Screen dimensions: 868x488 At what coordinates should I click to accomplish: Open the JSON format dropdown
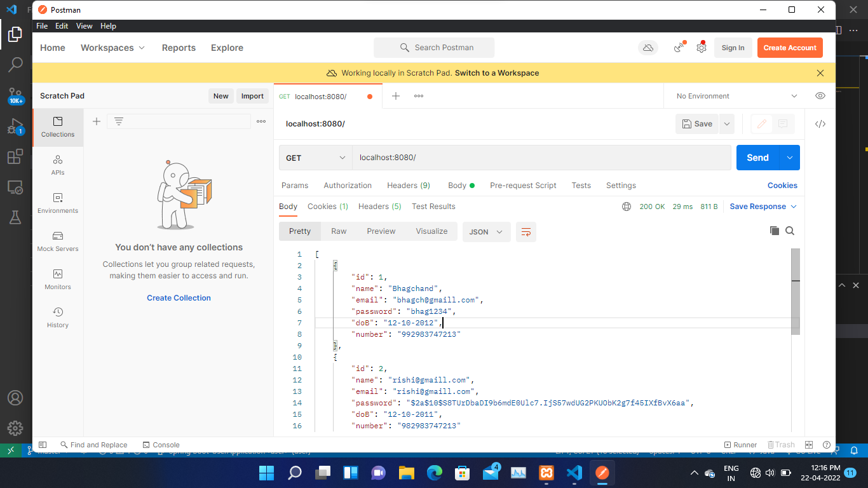point(485,231)
